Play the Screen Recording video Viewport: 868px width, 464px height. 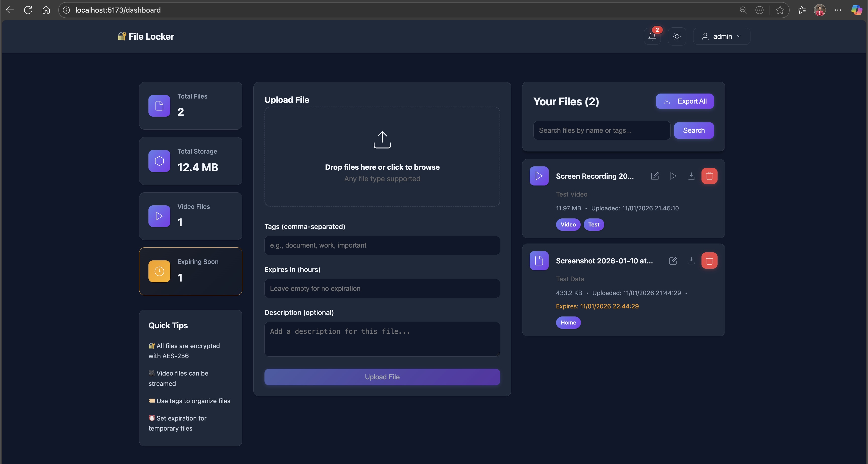673,176
